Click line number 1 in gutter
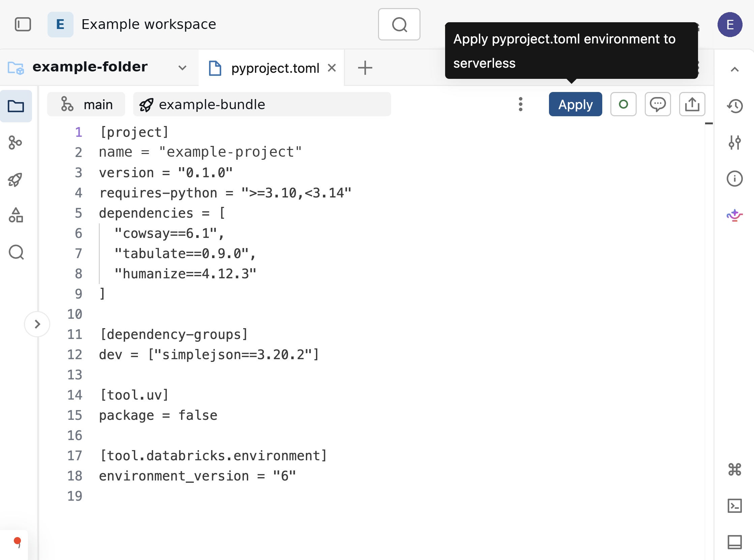Screen dimensions: 754x560 pyautogui.click(x=78, y=132)
